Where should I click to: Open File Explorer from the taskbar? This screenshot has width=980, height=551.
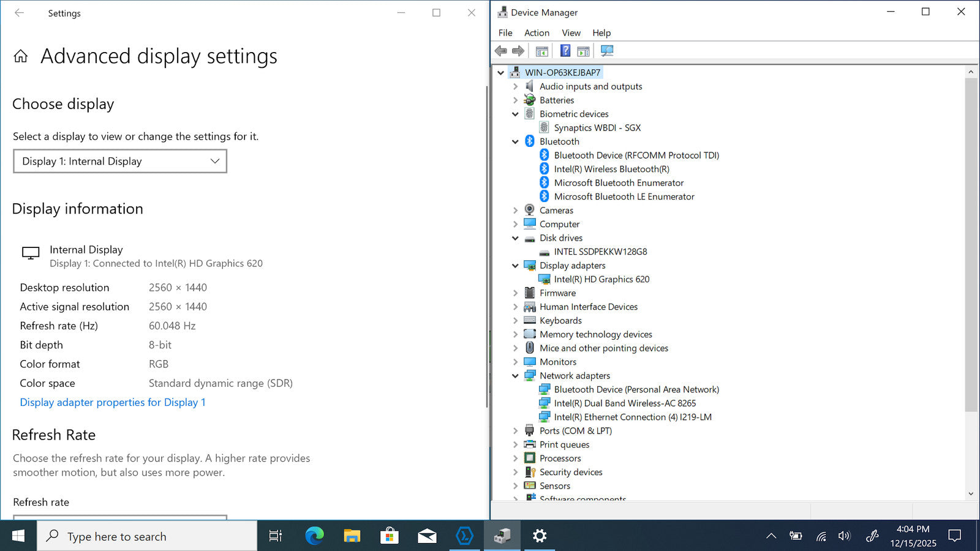click(x=352, y=536)
